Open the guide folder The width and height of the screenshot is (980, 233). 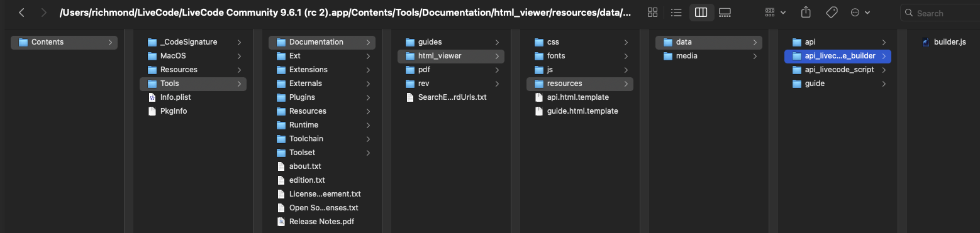coord(838,84)
